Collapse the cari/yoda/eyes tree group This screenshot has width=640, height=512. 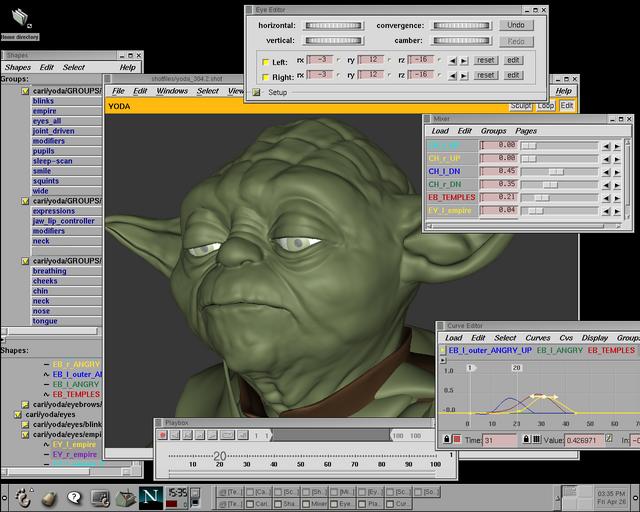click(17, 413)
